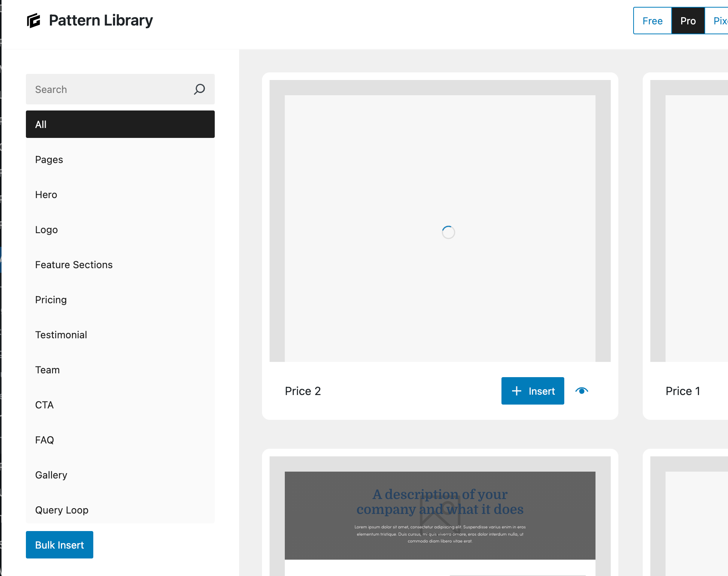The width and height of the screenshot is (728, 576).
Task: Click the Pattern Library logo icon
Action: [x=34, y=21]
